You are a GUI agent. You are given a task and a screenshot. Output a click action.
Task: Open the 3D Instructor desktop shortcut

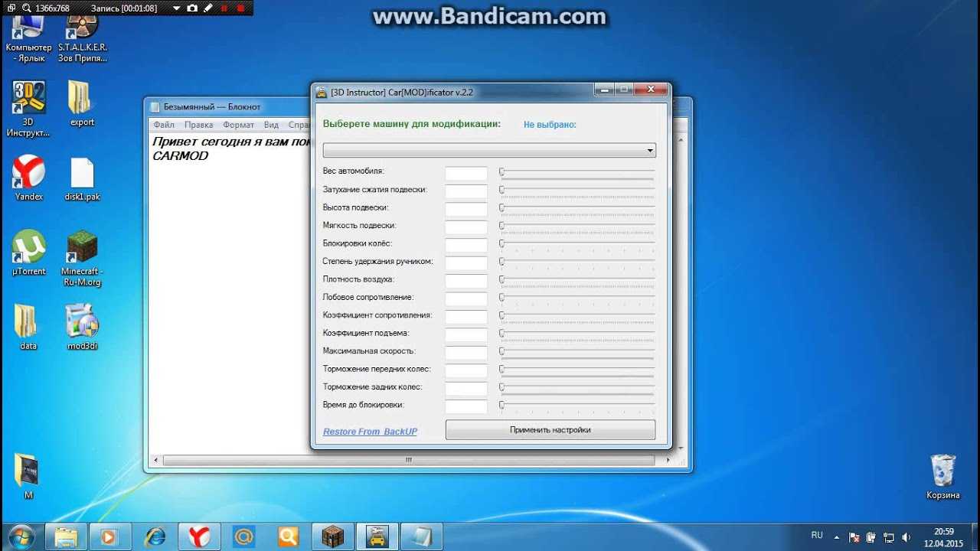point(28,109)
